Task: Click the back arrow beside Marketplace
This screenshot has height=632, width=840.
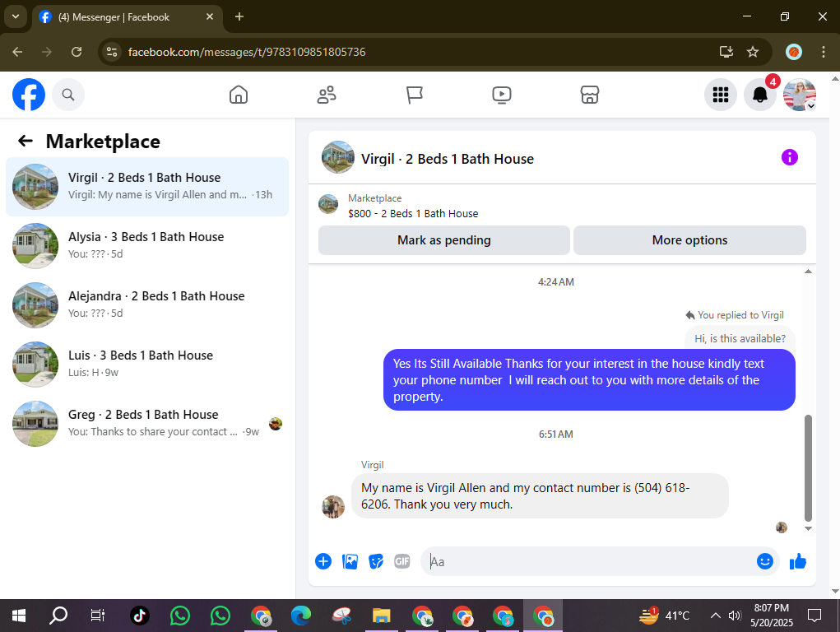Action: click(26, 141)
